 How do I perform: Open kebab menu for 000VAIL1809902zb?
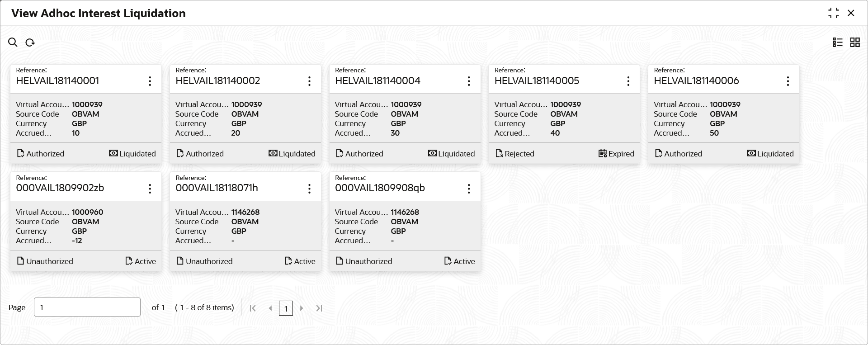[150, 189]
